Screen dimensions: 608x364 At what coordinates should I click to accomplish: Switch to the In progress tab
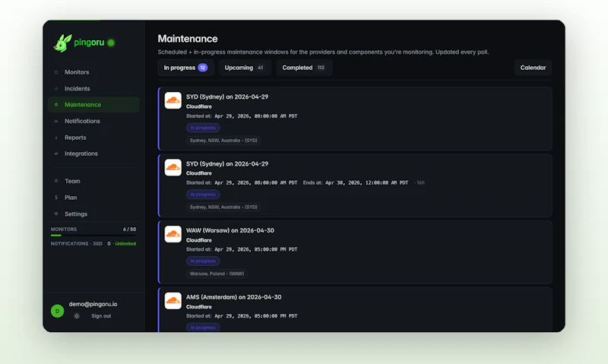185,68
